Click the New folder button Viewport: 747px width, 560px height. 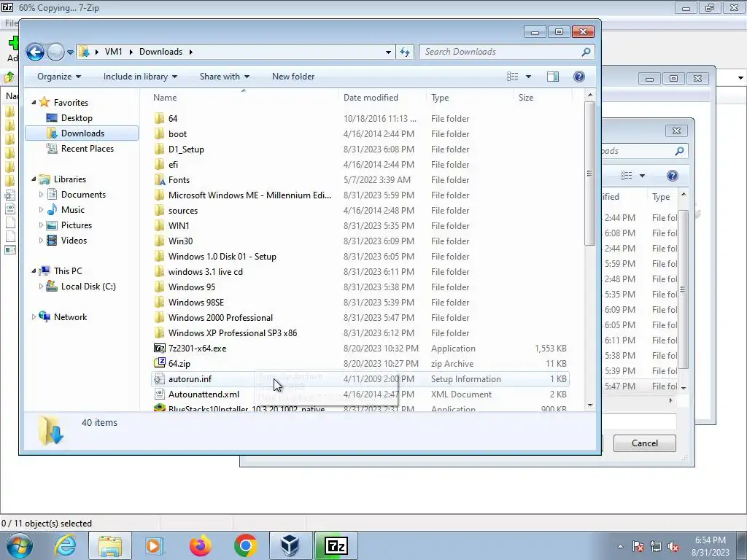(x=293, y=77)
